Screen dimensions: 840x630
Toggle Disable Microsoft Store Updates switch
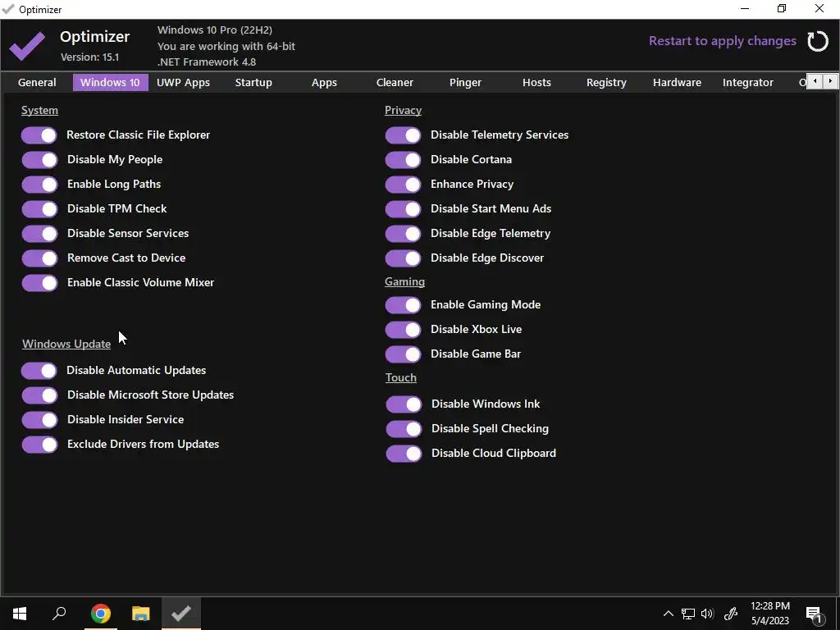tap(39, 395)
